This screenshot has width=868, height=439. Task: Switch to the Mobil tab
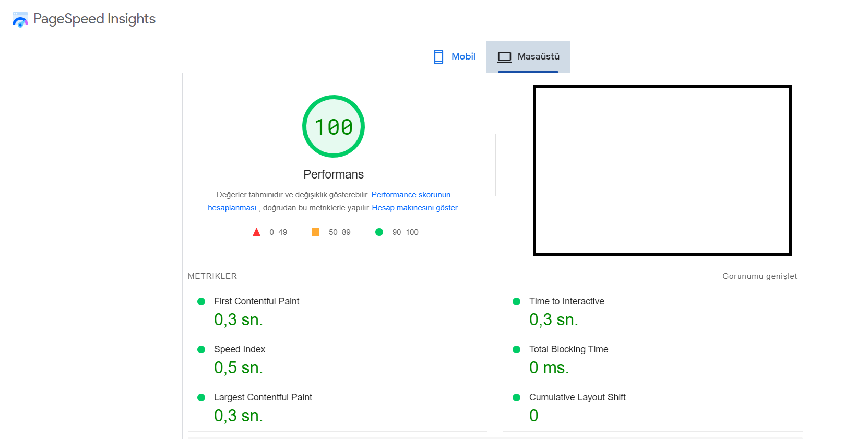tap(455, 56)
